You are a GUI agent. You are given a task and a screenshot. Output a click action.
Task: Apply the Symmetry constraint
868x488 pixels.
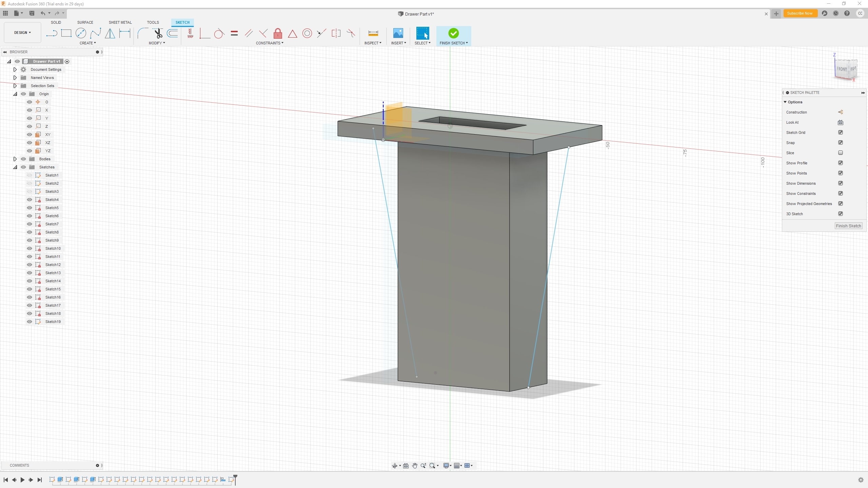pos(336,33)
